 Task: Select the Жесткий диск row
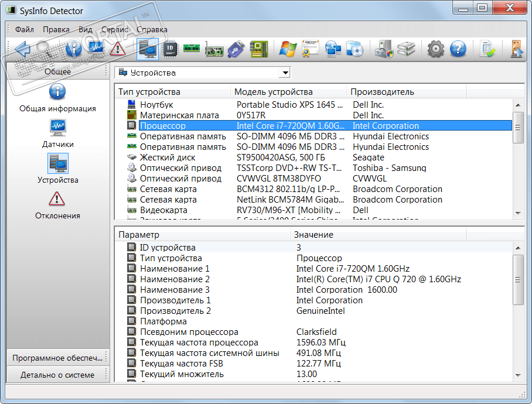[314, 158]
